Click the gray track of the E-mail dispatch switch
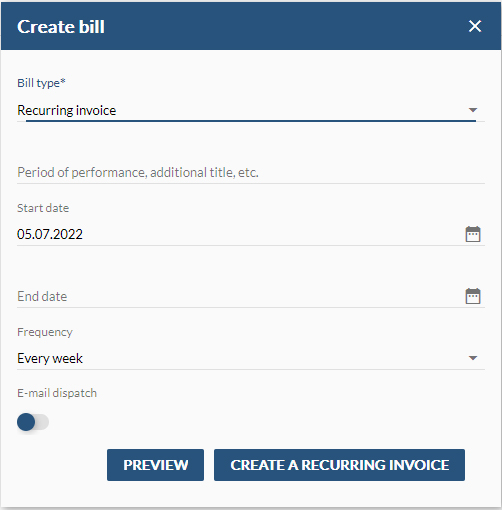The width and height of the screenshot is (502, 510). (43, 422)
